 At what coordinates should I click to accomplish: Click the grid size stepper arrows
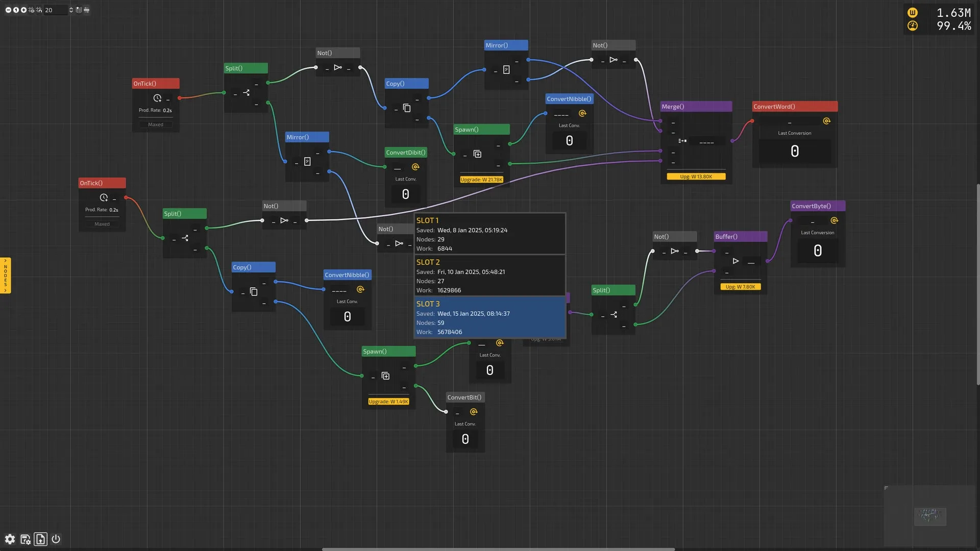(71, 10)
